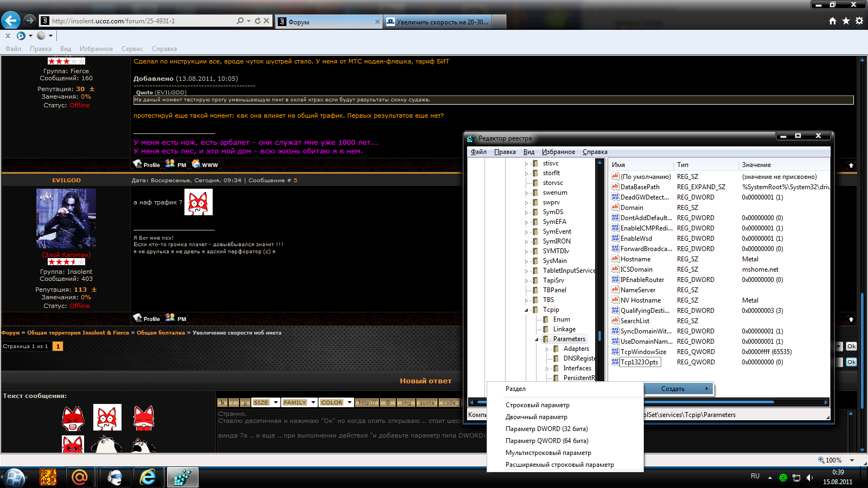The image size is (868, 488).
Task: Open Favorites star in browser
Action: [846, 21]
